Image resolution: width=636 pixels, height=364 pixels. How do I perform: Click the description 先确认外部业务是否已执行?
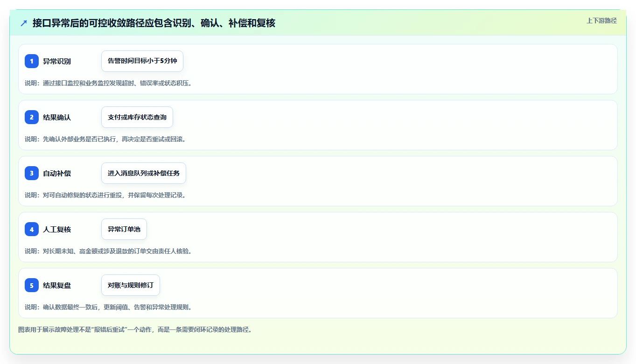coord(105,139)
